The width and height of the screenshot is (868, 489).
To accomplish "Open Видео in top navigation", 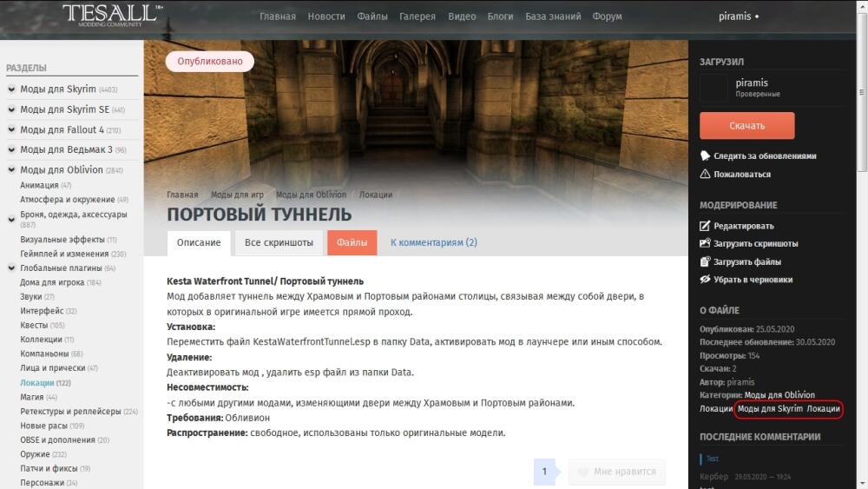I will pos(462,16).
